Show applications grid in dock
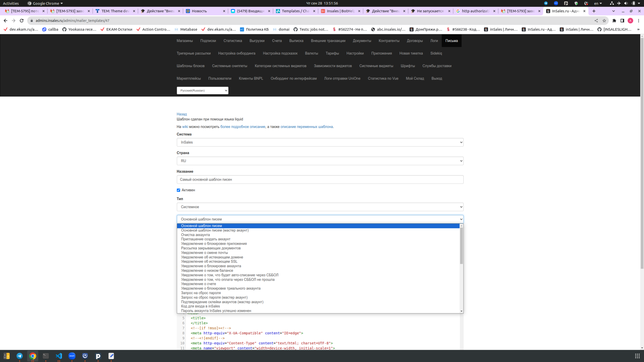 (637, 356)
